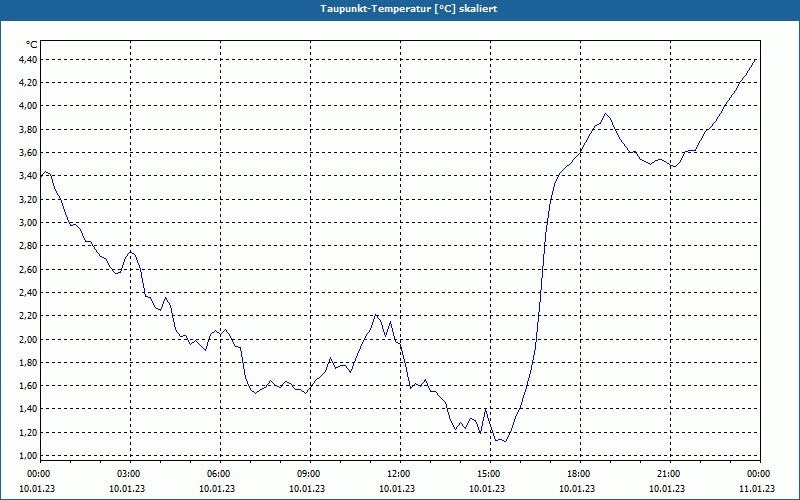
Task: Pick the 15:00 time label
Action: pos(491,474)
